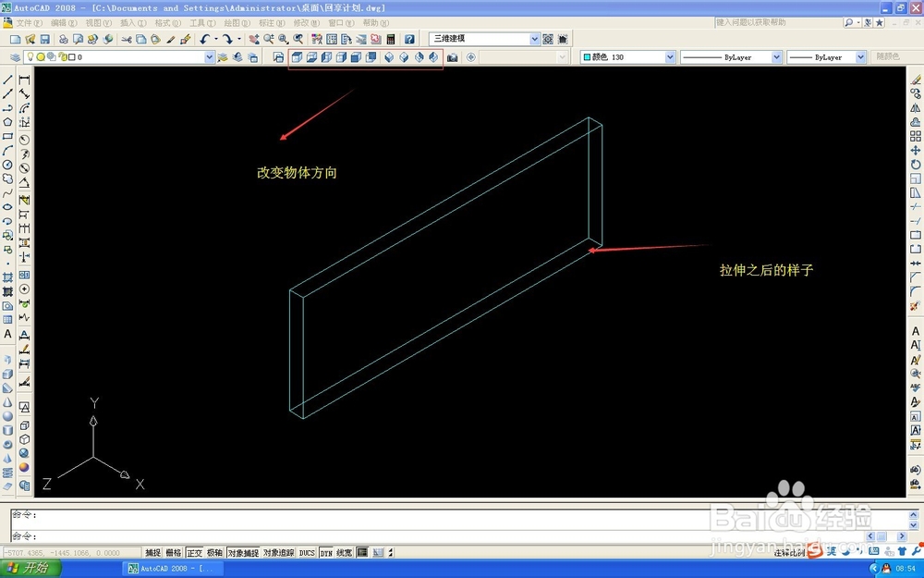The image size is (924, 578).
Task: Switch to Right view
Action: 341,57
